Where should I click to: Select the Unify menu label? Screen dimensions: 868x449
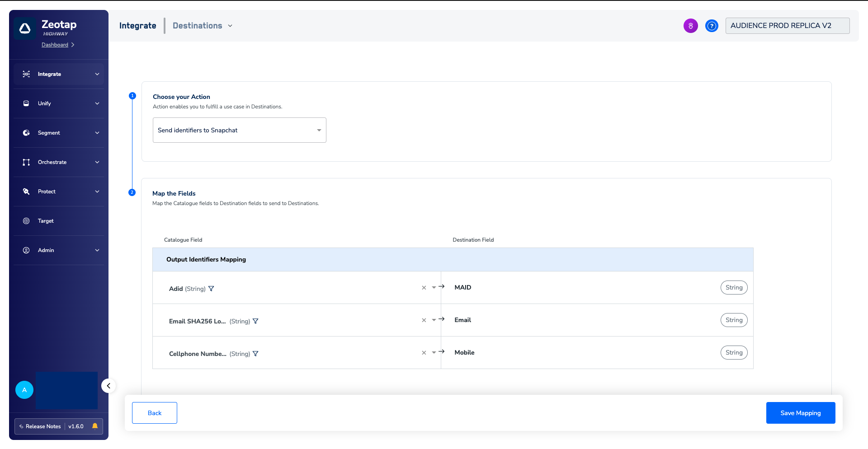point(44,103)
